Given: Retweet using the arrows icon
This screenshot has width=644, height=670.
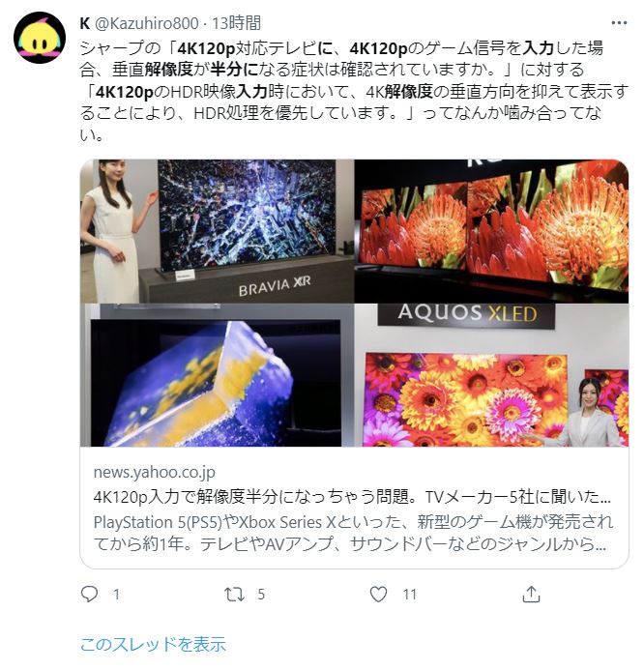Looking at the screenshot, I should 234,594.
